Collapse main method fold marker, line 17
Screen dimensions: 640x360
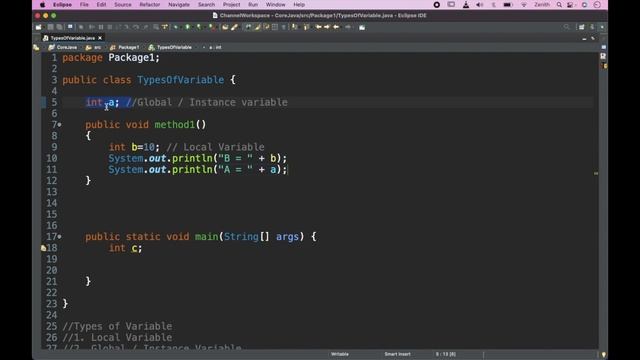coord(60,236)
